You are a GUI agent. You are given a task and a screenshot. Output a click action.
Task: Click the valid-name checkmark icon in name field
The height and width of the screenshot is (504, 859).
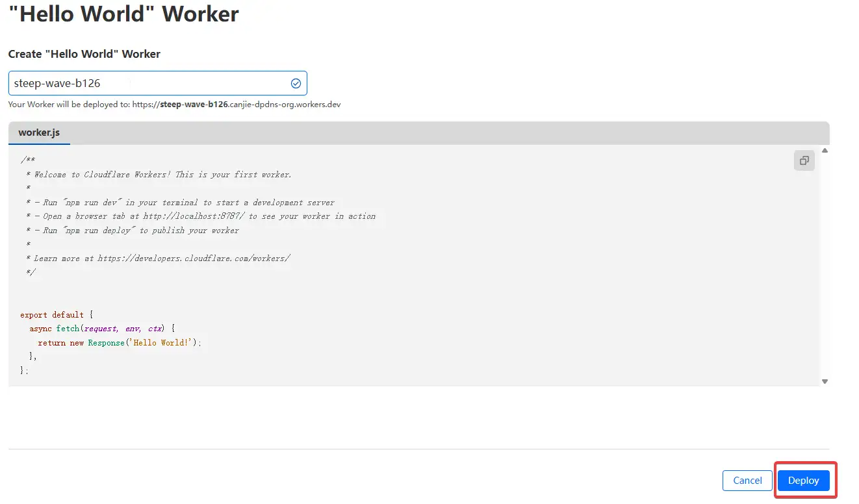click(296, 83)
